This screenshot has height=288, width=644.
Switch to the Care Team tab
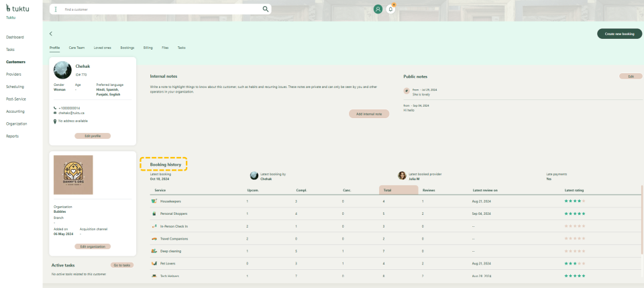76,48
